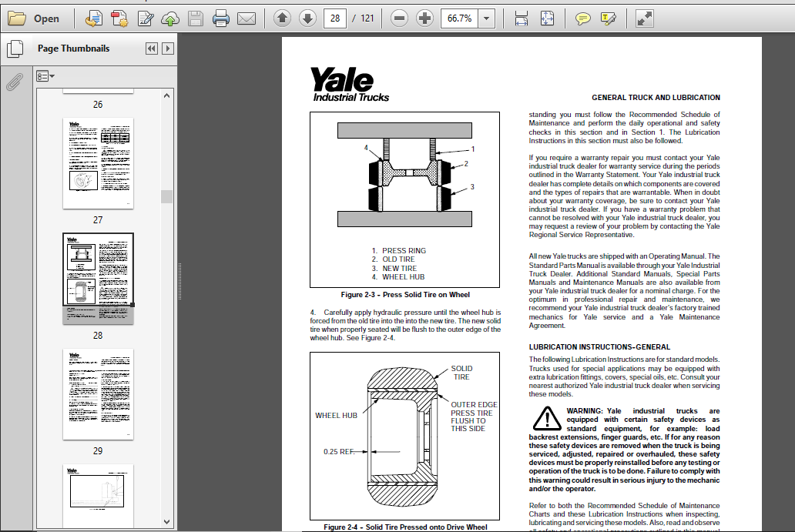The height and width of the screenshot is (532, 795).
Task: Collapse the Page Thumbnails panel with the left arrows
Action: (x=151, y=49)
